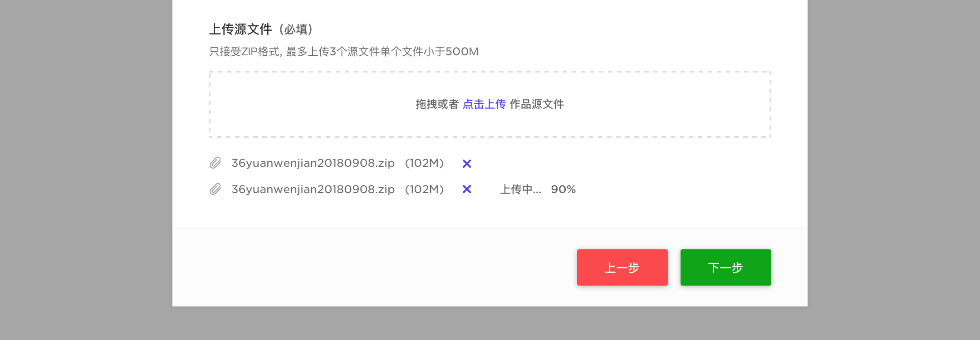980x340 pixels.
Task: Click the 90% upload progress indicator
Action: [x=563, y=189]
